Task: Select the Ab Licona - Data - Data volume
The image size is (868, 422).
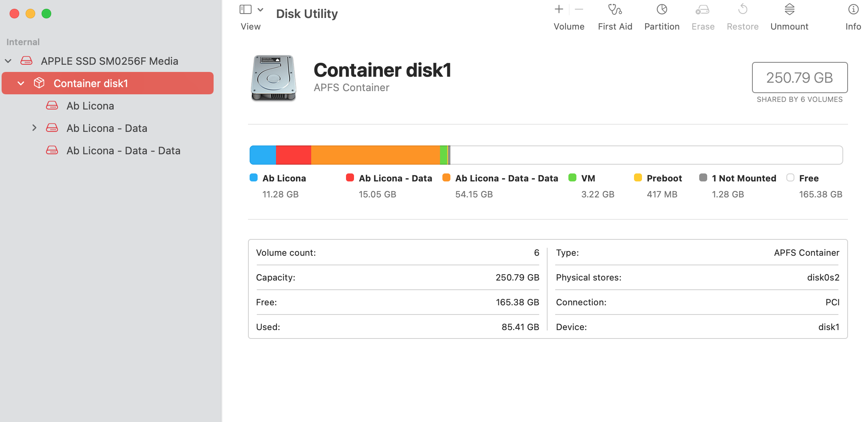Action: click(x=108, y=150)
